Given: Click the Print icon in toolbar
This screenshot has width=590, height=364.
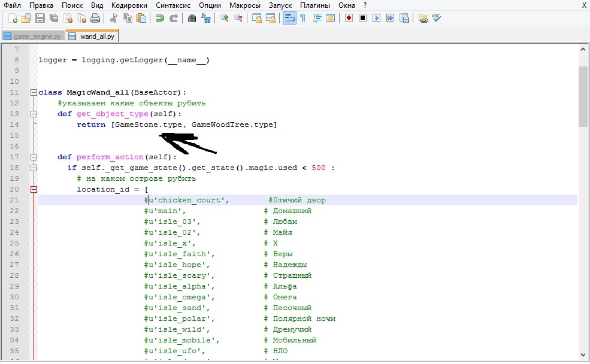Looking at the screenshot, I should click(x=95, y=19).
